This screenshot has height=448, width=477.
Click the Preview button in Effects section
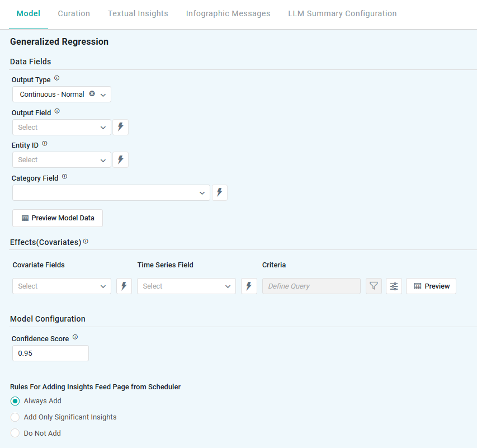[x=431, y=286]
